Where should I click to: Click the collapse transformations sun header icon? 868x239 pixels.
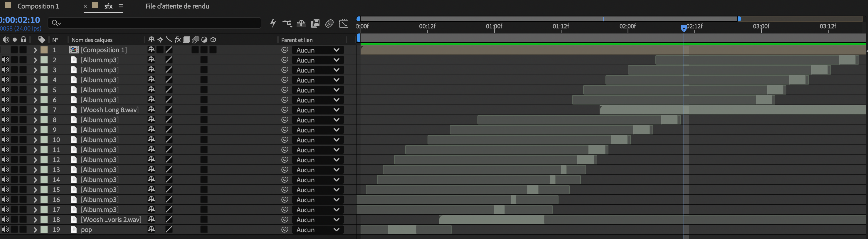(x=160, y=40)
